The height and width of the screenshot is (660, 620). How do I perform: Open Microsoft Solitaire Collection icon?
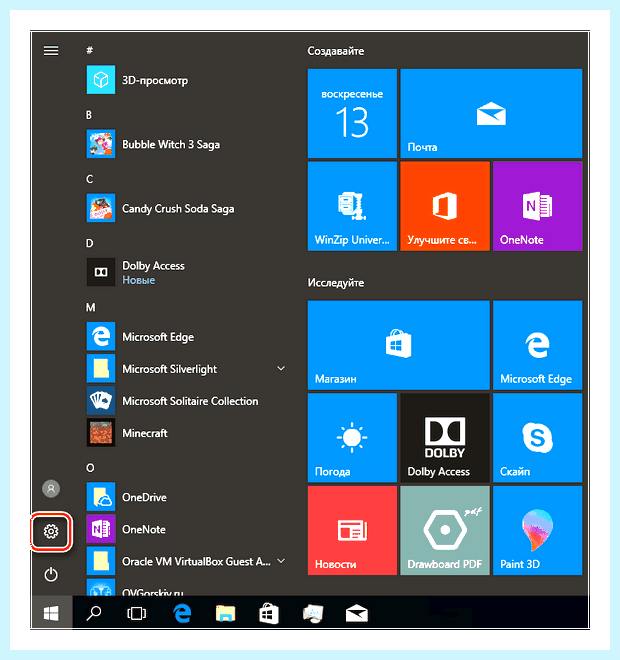point(101,401)
